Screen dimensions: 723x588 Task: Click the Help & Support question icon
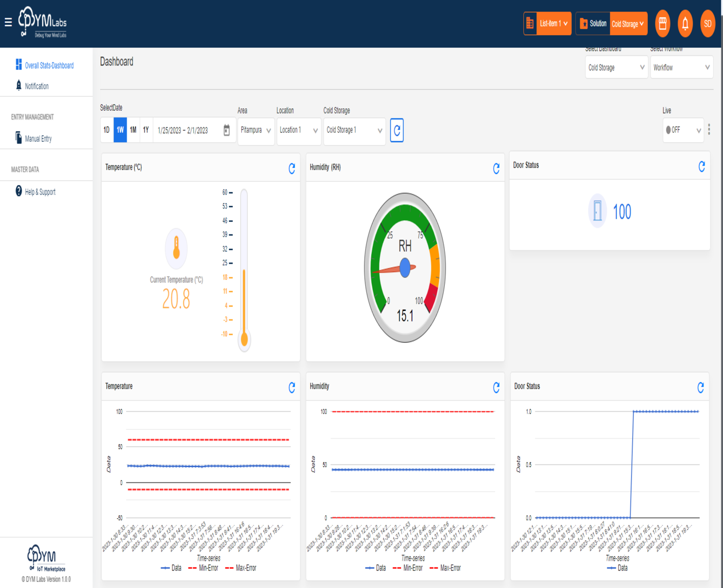point(19,191)
